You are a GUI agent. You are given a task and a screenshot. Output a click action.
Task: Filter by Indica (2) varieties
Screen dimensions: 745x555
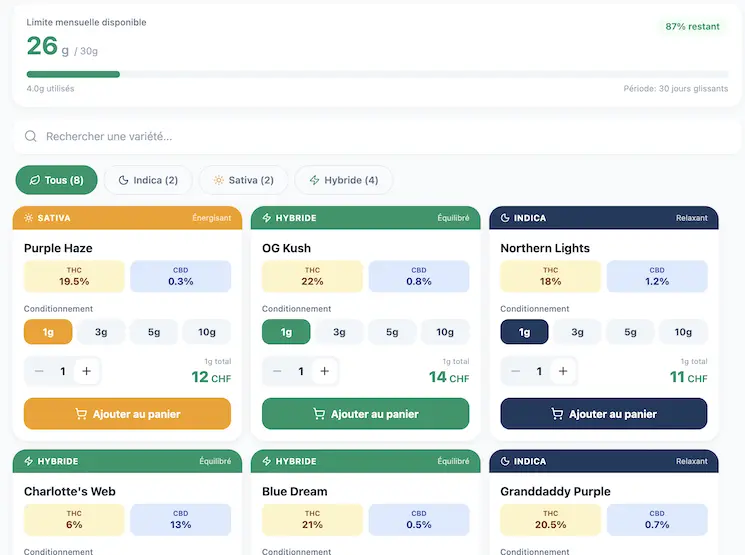(148, 180)
